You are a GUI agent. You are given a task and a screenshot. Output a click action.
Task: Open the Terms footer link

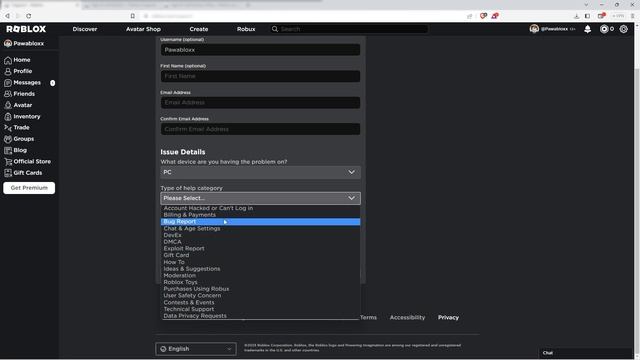pos(368,317)
